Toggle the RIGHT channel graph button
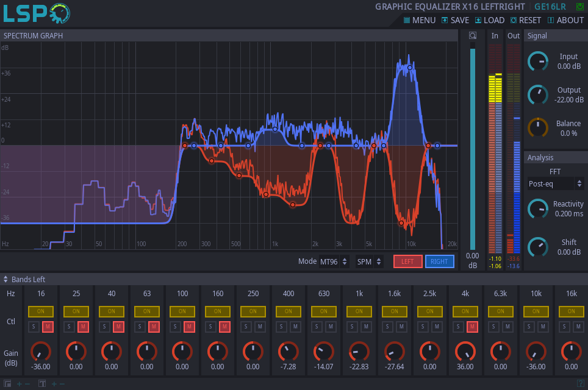588x390 pixels. pyautogui.click(x=440, y=261)
